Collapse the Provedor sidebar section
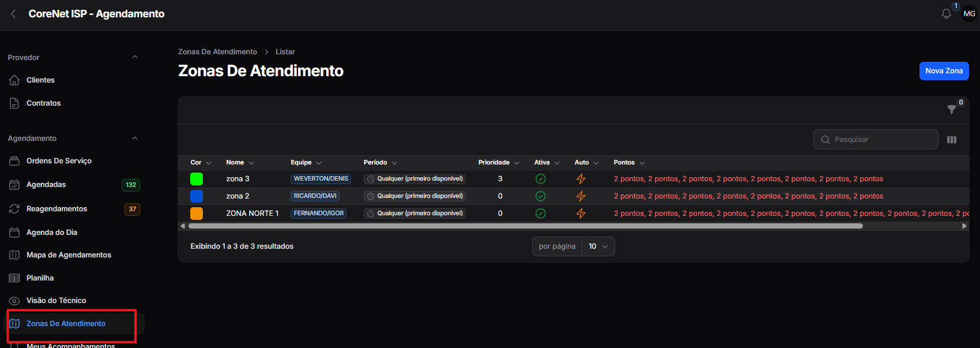This screenshot has width=980, height=348. click(135, 57)
